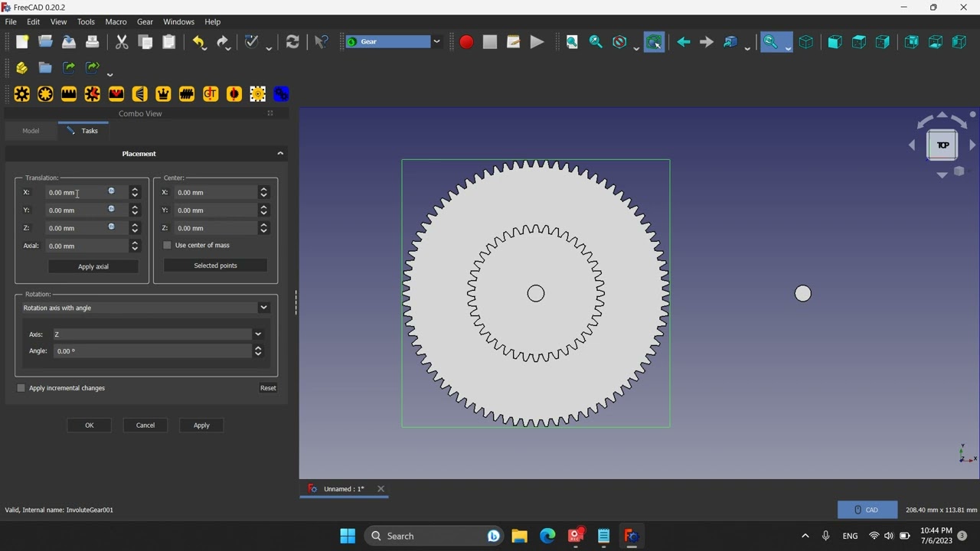The width and height of the screenshot is (980, 551).
Task: Confirm placement with OK button
Action: [90, 425]
